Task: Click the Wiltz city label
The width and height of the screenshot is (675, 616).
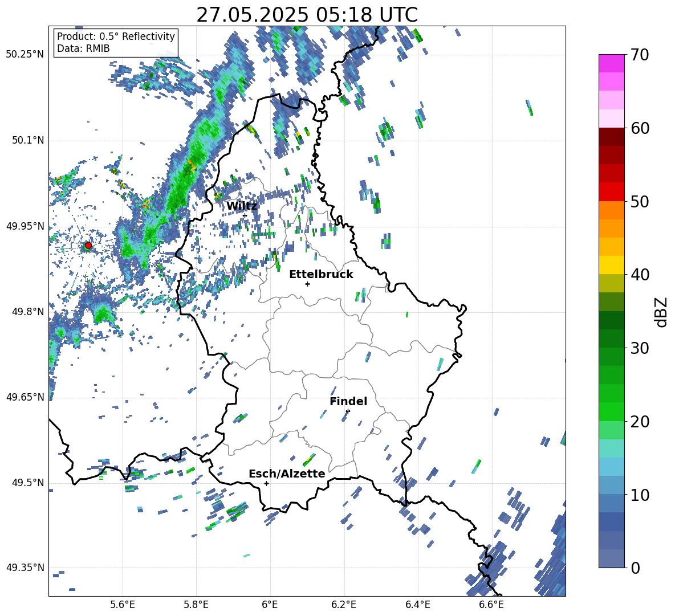Action: point(242,206)
